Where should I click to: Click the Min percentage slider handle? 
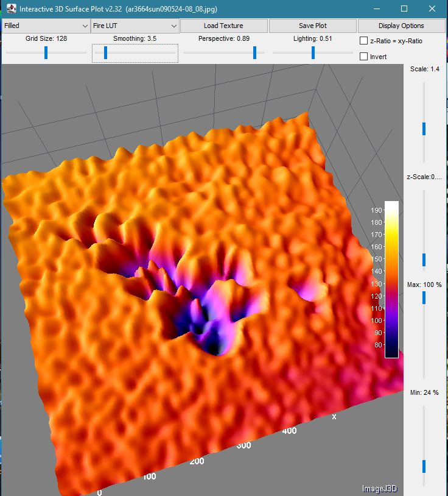pyautogui.click(x=424, y=466)
